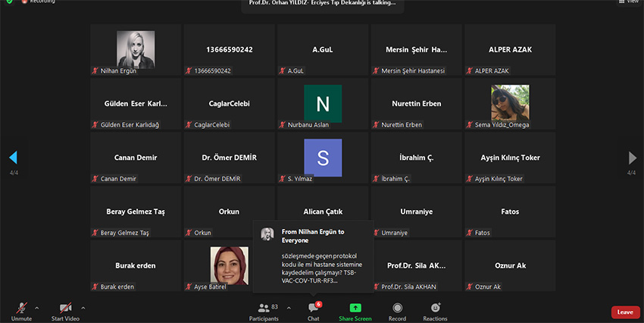Open video options arrow beside Start Video
Screen dimensions: 644x323
83,307
